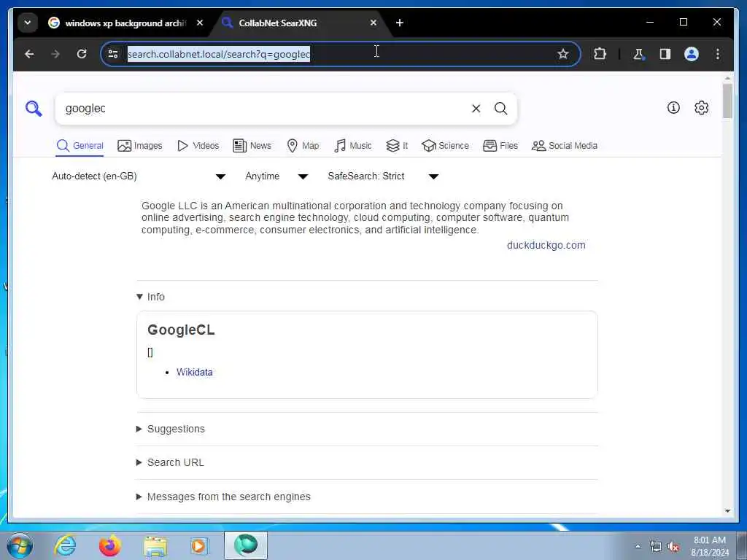
Task: Close the windows xp background tab
Action: (200, 23)
